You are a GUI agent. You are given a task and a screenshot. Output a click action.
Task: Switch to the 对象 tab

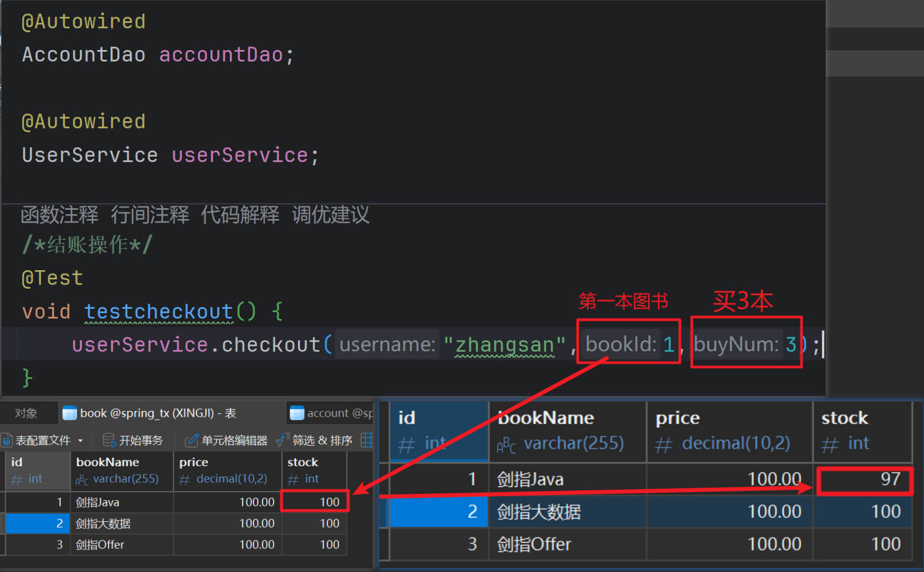(26, 413)
